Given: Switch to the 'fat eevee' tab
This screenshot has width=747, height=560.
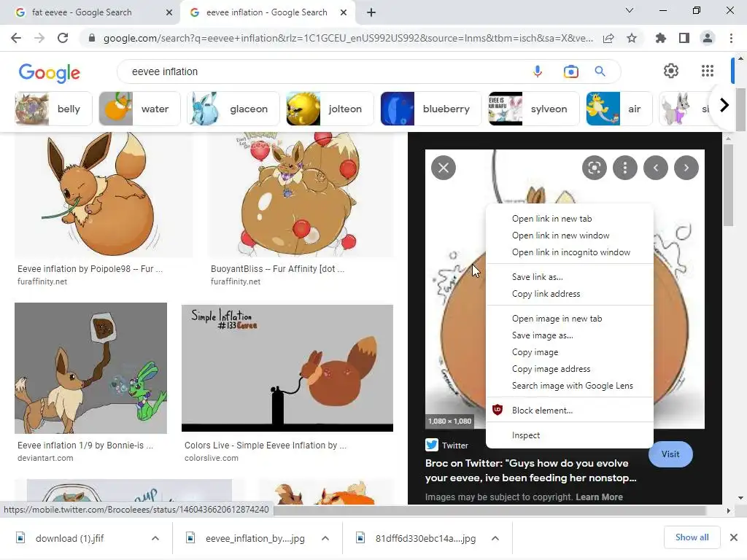Looking at the screenshot, I should [90, 12].
